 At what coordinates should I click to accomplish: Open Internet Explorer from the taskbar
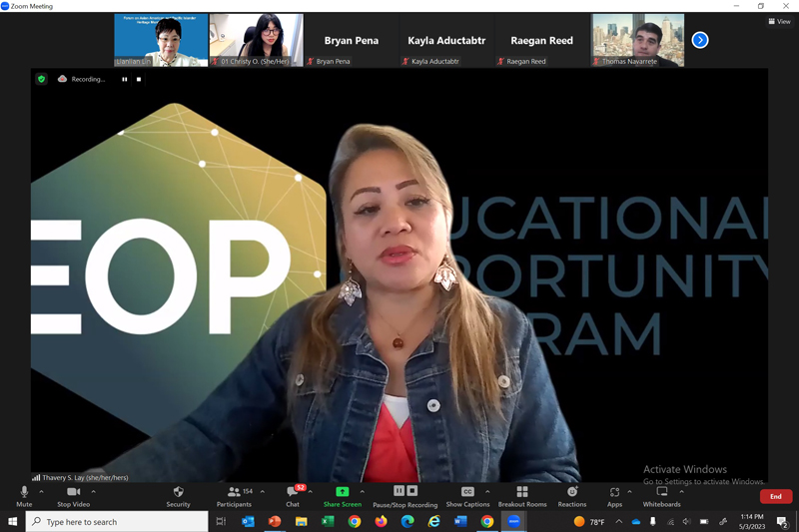(434, 521)
